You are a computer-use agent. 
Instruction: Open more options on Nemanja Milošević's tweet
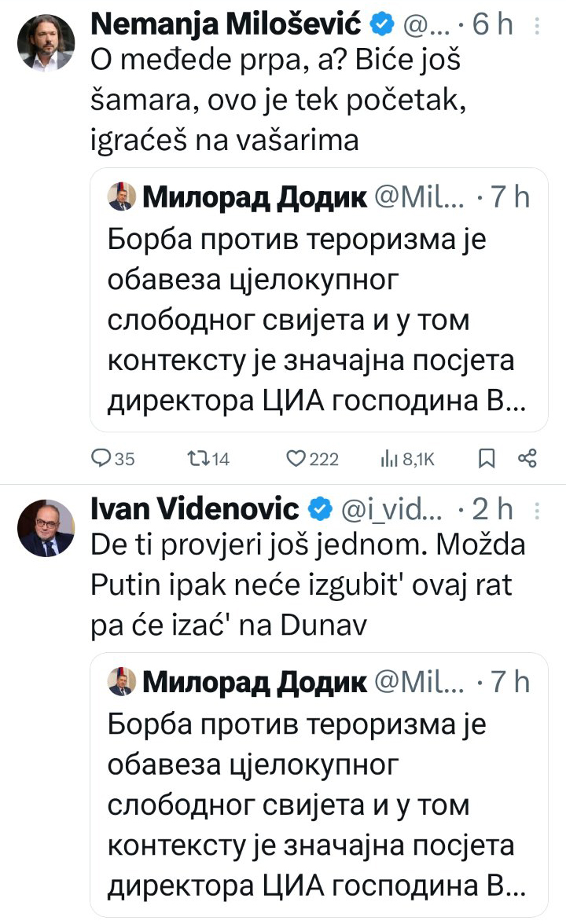(537, 27)
